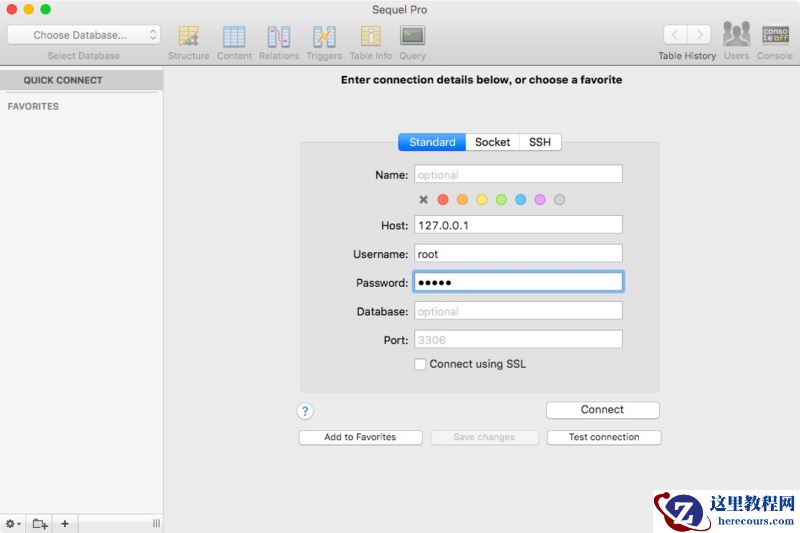800x533 pixels.
Task: Pick the yellow color label
Action: (482, 199)
